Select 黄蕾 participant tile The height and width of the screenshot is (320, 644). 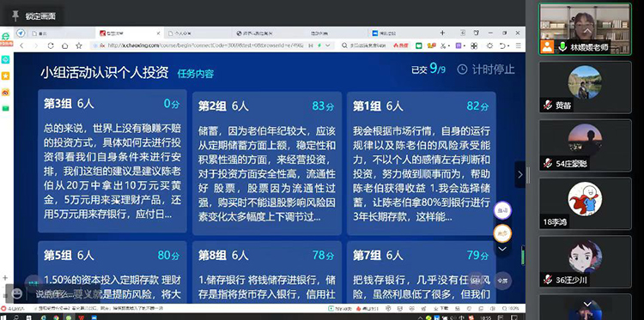point(585,88)
